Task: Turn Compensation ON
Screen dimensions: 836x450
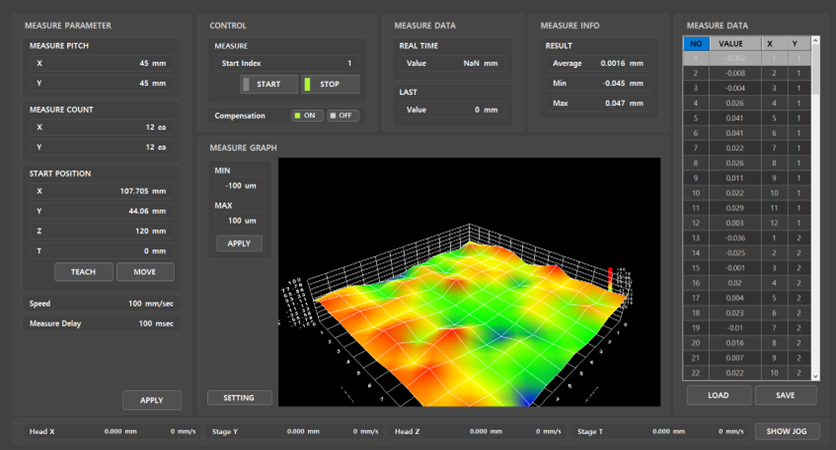Action: [x=305, y=116]
